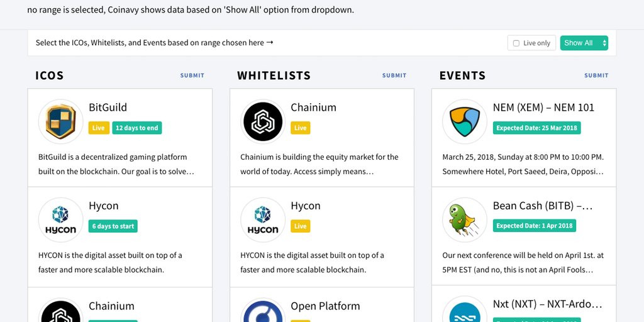Viewport: 644px width, 322px height.
Task: Click the HYCON description in the ICOs column
Action: coord(110,263)
